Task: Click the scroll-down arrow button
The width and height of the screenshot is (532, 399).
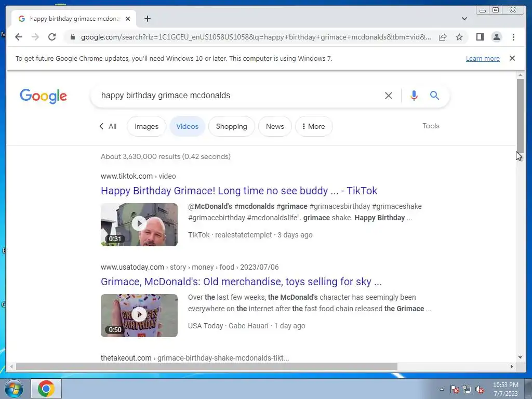Action: tap(520, 357)
